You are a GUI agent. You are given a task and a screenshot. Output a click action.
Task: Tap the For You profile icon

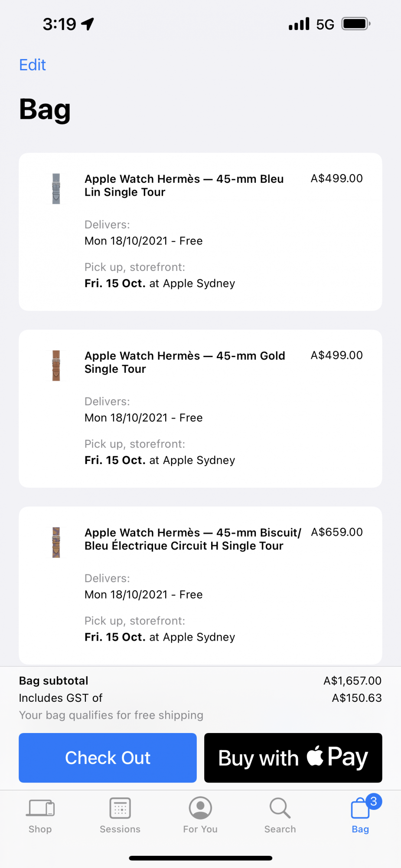tap(200, 808)
